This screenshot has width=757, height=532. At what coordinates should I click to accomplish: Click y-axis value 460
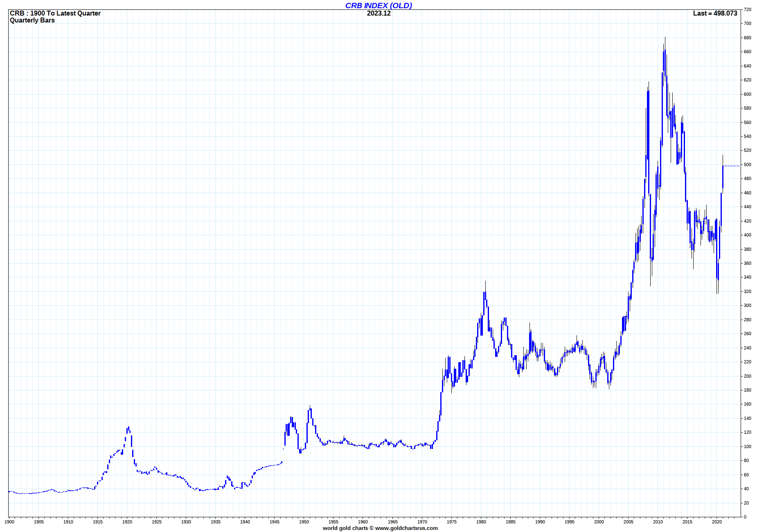[x=748, y=193]
